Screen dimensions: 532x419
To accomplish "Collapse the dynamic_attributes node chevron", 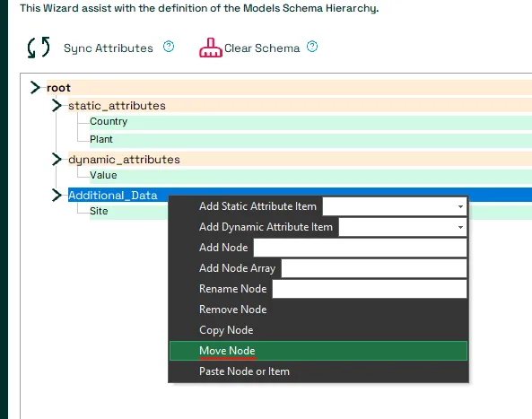I will [57, 159].
